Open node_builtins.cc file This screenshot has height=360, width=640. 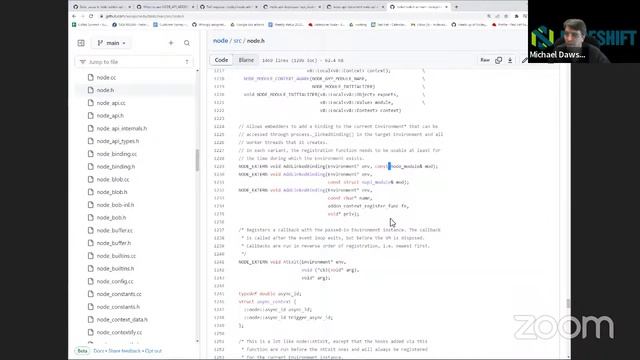(x=116, y=256)
